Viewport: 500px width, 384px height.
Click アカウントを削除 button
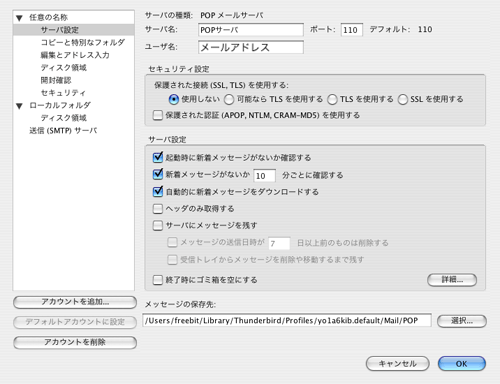(x=75, y=342)
